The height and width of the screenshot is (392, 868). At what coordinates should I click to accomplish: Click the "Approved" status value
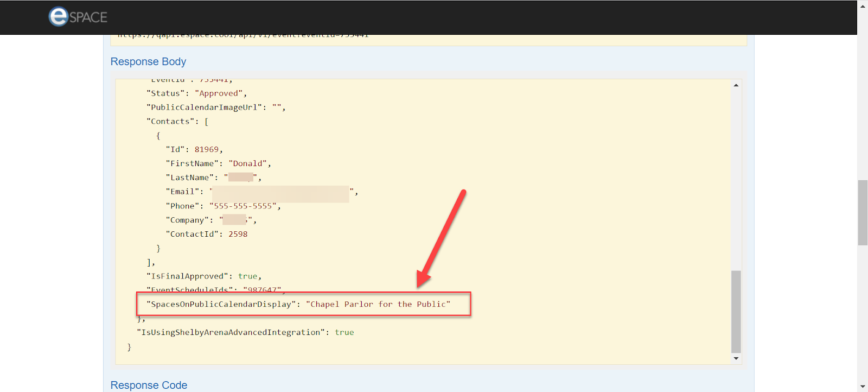point(219,93)
